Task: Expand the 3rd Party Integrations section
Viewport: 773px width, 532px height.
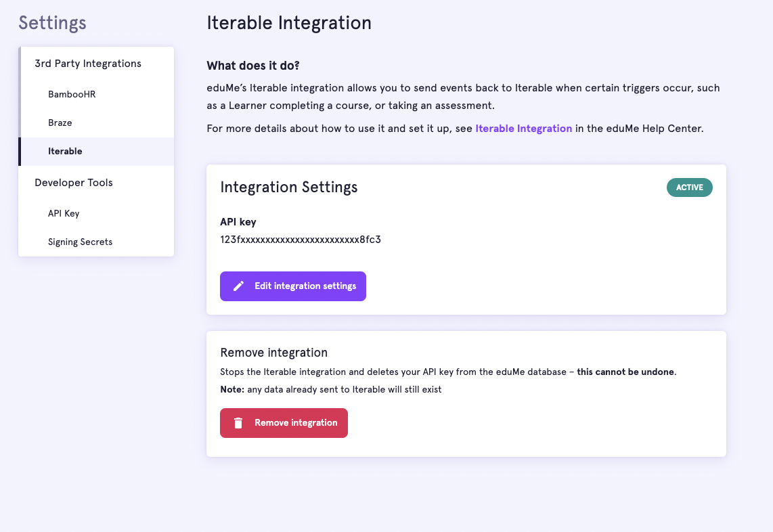Action: pos(87,63)
